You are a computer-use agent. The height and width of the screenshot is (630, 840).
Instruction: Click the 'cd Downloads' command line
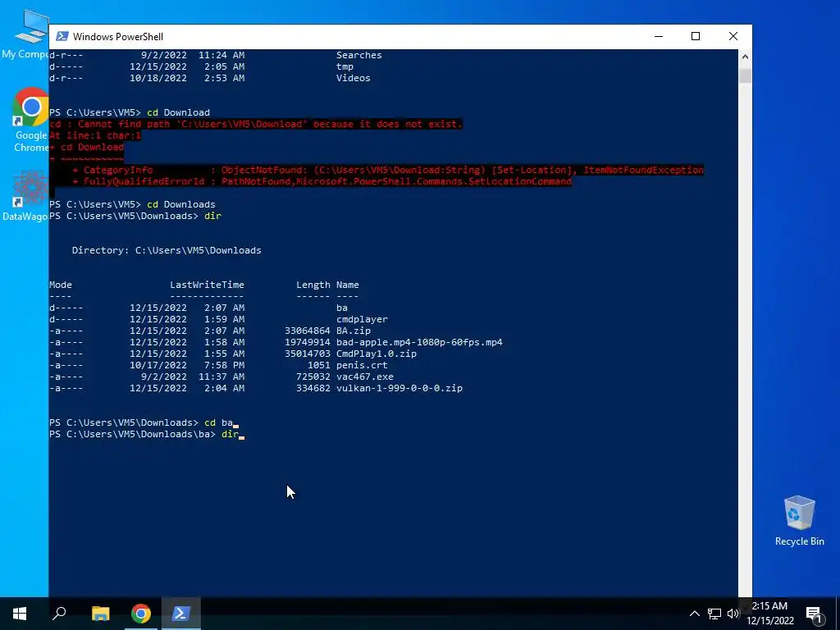click(x=132, y=204)
